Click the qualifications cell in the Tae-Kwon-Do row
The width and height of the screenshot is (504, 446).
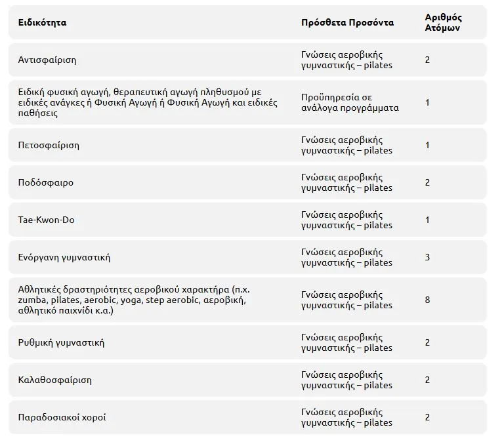point(346,220)
